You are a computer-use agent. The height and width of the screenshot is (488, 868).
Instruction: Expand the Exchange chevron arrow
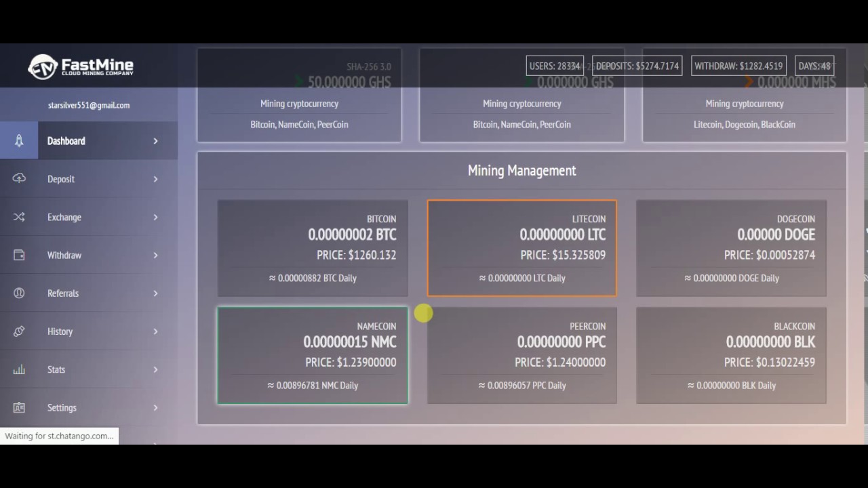(x=155, y=217)
